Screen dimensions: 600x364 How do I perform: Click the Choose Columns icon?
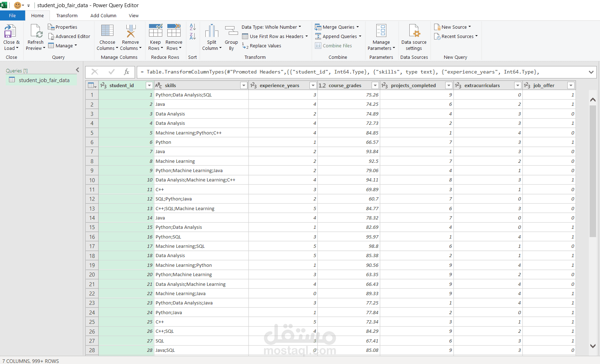coord(107,32)
